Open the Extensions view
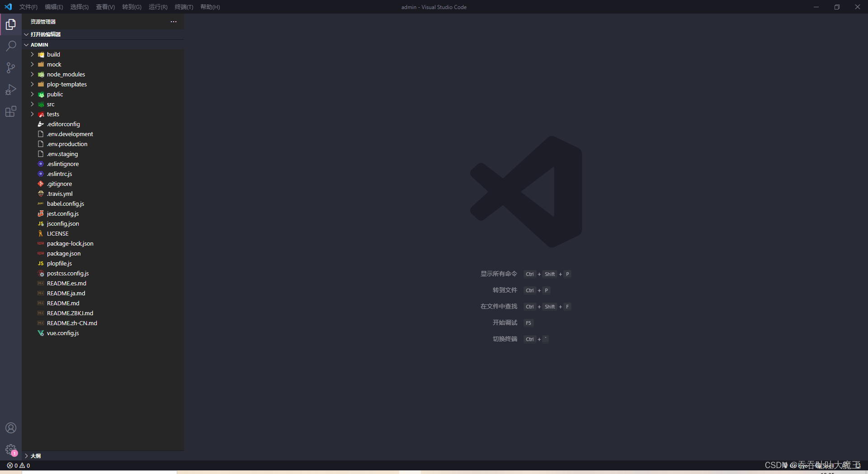The height and width of the screenshot is (474, 868). [11, 111]
